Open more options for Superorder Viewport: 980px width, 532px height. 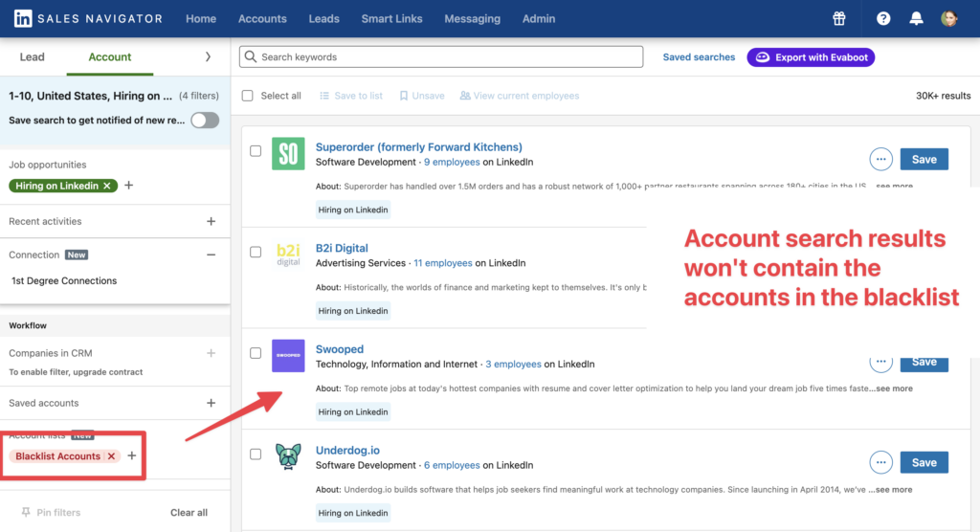pyautogui.click(x=880, y=160)
